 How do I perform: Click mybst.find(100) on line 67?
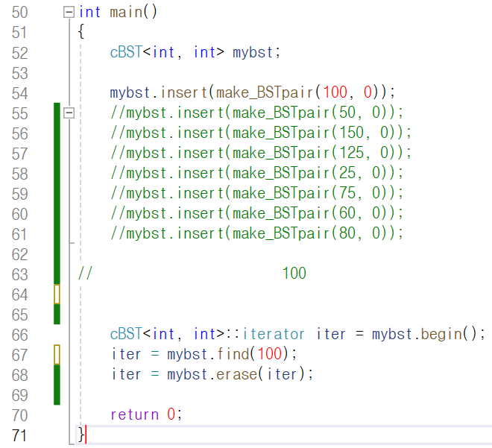point(227,354)
